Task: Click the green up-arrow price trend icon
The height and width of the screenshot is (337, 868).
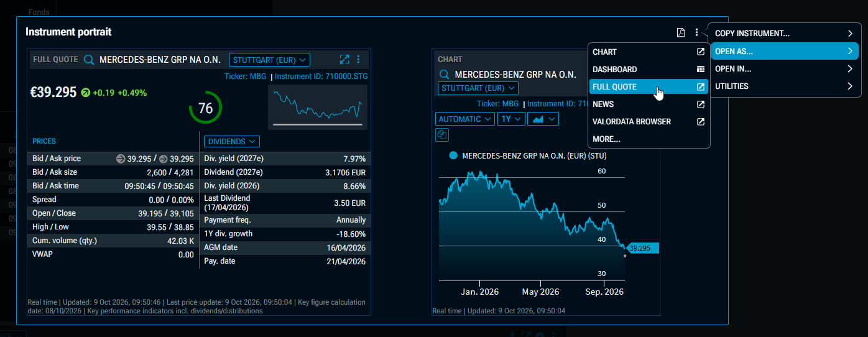Action: coord(86,93)
